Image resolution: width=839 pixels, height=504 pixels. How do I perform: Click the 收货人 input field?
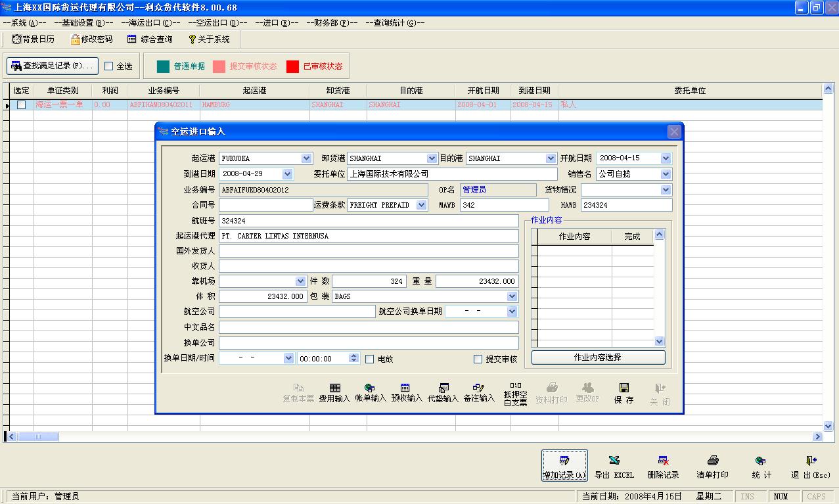(369, 266)
